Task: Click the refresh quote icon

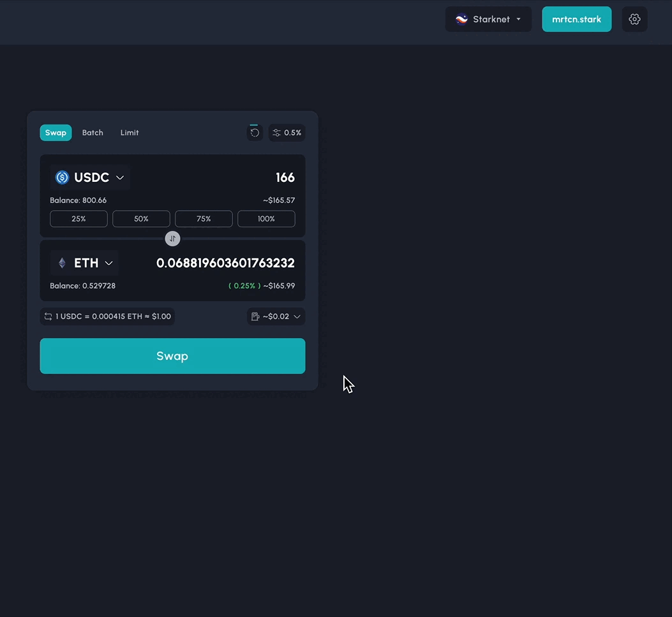Action: pyautogui.click(x=255, y=133)
